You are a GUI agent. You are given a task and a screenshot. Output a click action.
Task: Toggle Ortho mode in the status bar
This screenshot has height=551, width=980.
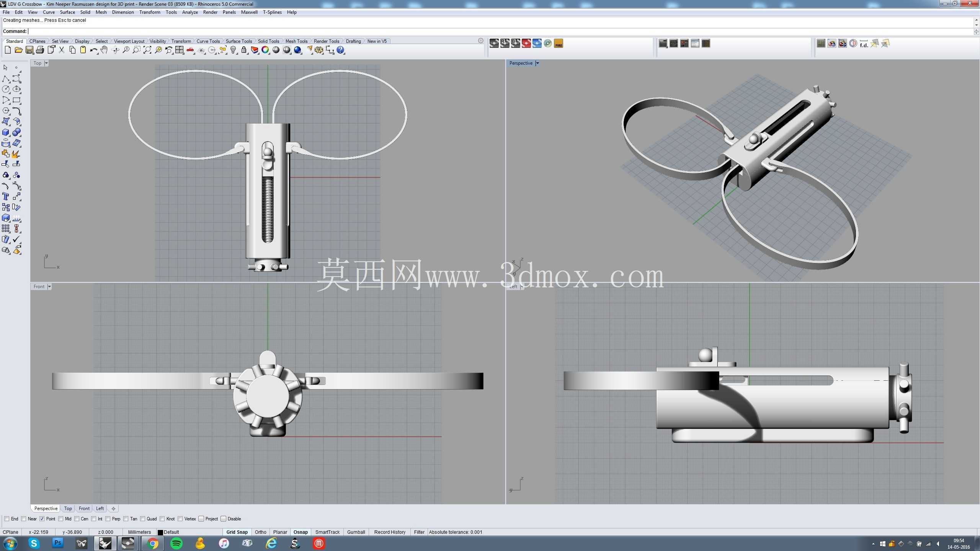pos(260,532)
